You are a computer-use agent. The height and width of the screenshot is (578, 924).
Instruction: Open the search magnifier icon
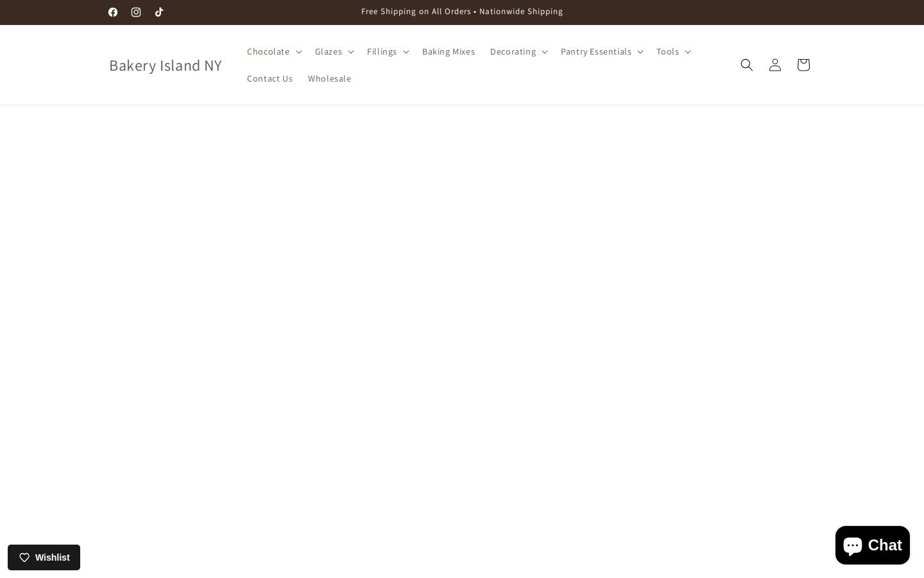click(747, 65)
